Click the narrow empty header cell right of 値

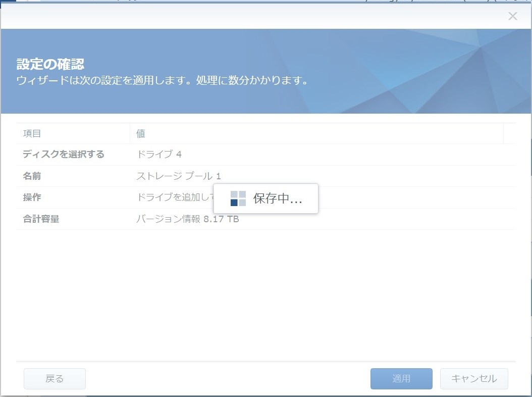point(509,133)
